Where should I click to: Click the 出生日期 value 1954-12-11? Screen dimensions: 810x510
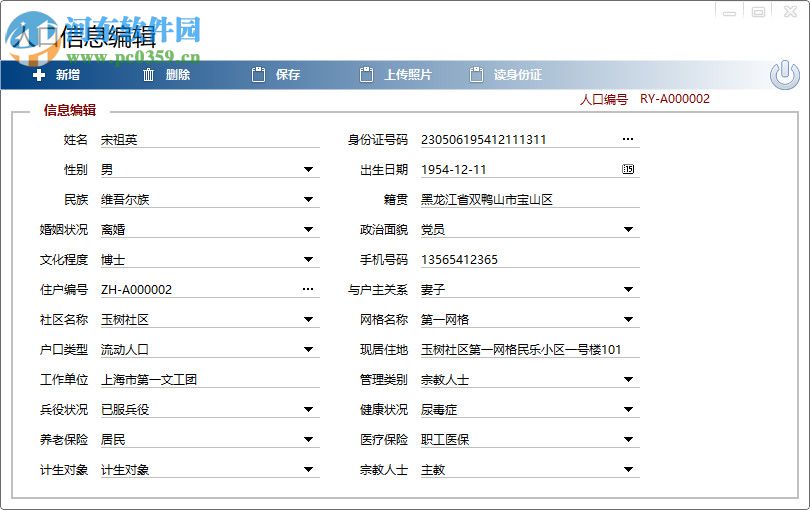pyautogui.click(x=454, y=169)
